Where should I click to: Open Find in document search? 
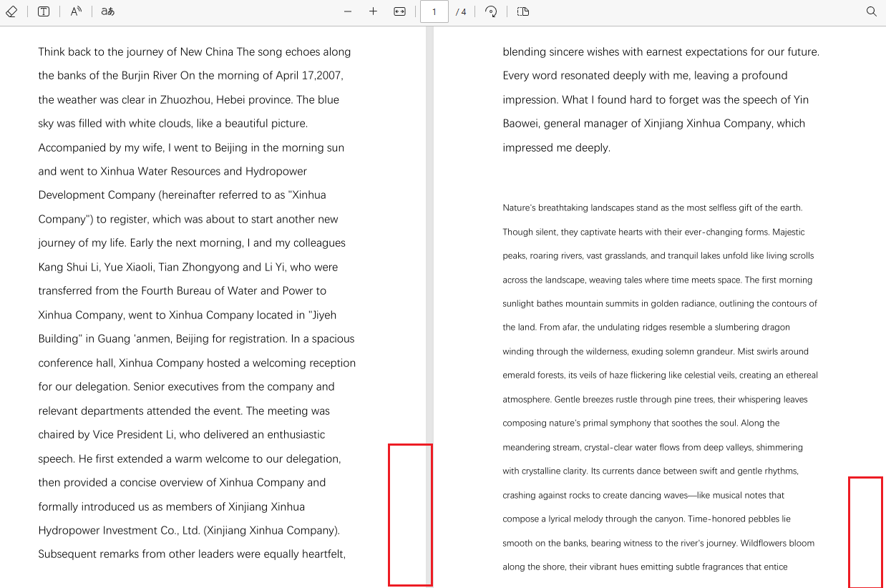pos(871,11)
